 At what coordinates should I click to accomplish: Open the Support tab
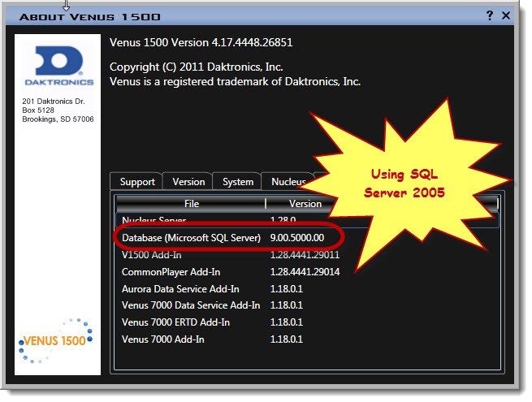(136, 182)
